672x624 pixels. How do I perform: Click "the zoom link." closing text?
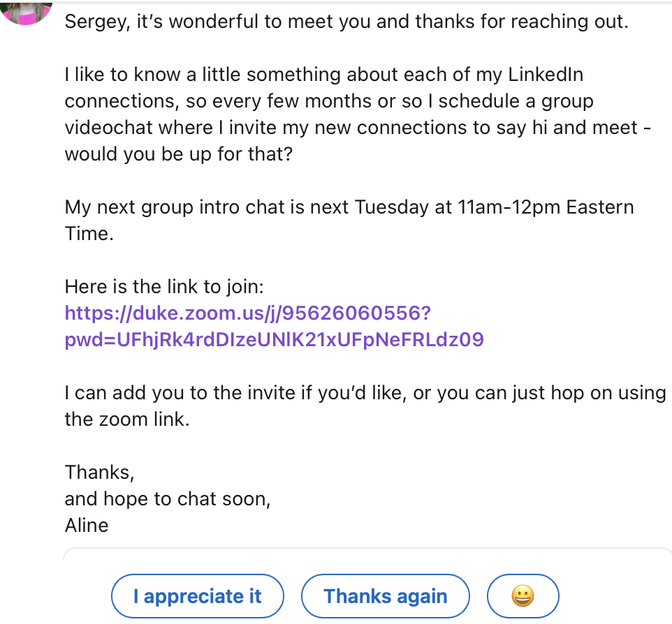click(127, 419)
